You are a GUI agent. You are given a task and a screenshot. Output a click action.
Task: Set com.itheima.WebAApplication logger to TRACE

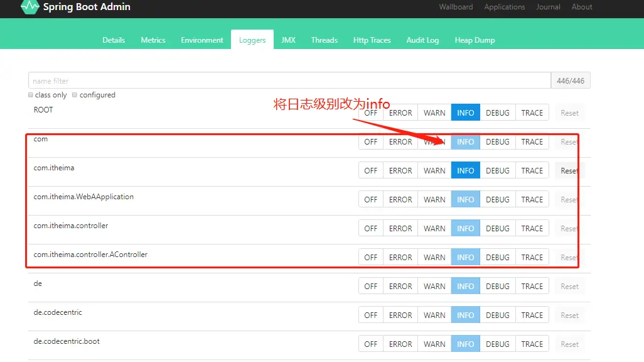[532, 199]
